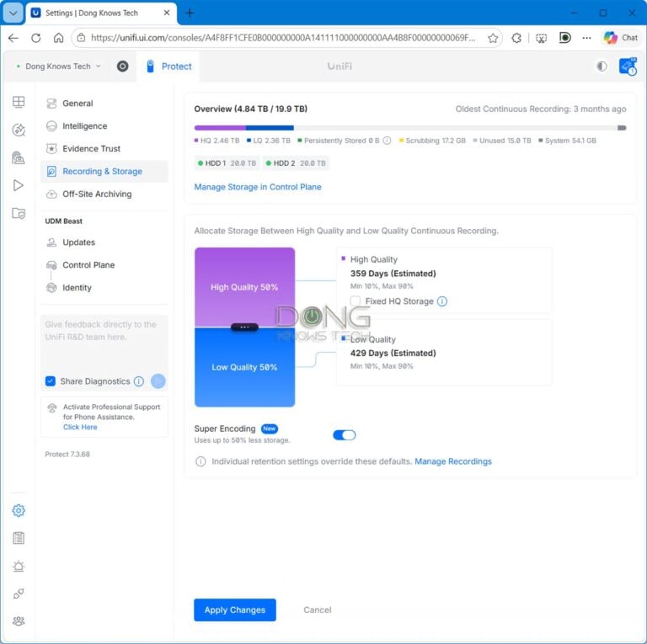Viewport: 647px width, 644px height.
Task: Open browser settings and more ellipsis
Action: tap(586, 38)
